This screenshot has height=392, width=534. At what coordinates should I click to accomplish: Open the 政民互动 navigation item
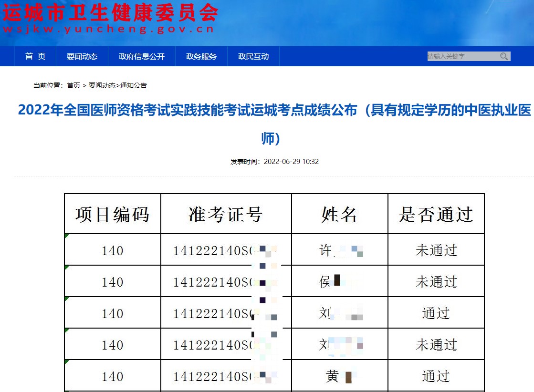253,56
